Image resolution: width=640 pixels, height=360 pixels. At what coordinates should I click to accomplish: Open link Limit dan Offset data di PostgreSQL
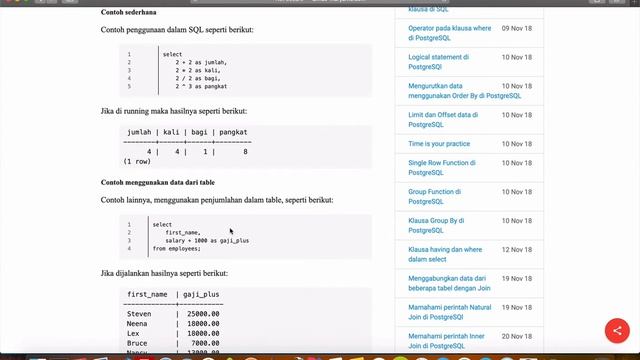pos(443,120)
